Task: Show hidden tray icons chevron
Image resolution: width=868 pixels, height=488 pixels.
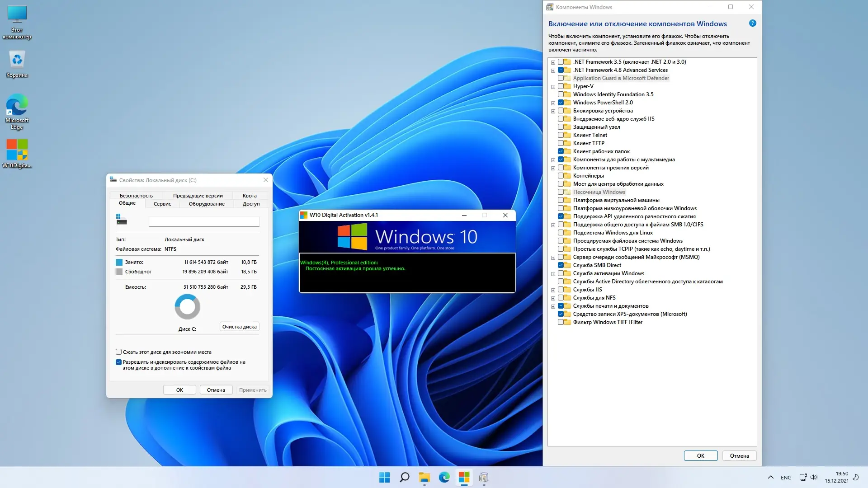Action: (x=770, y=477)
